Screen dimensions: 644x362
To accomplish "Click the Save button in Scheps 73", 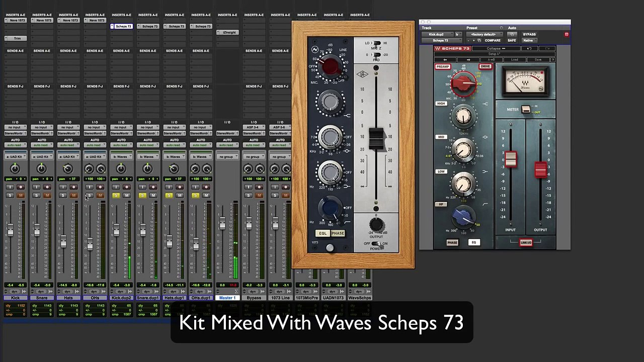I will (538, 60).
